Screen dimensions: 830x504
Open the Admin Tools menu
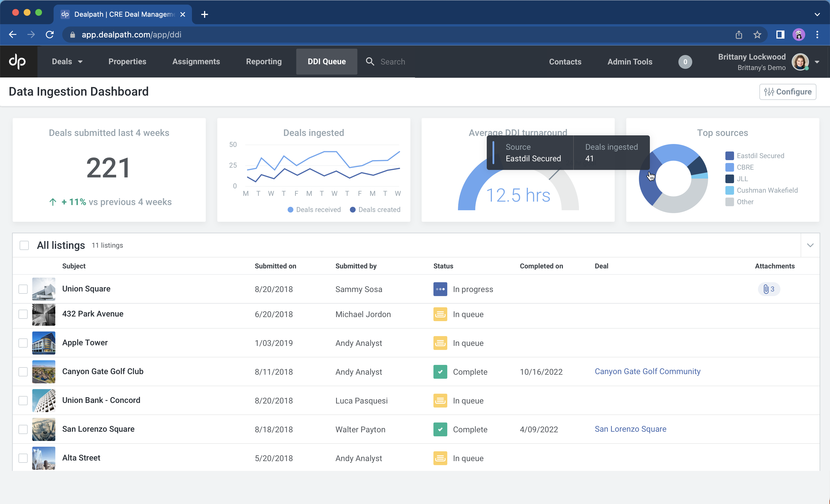(x=630, y=62)
